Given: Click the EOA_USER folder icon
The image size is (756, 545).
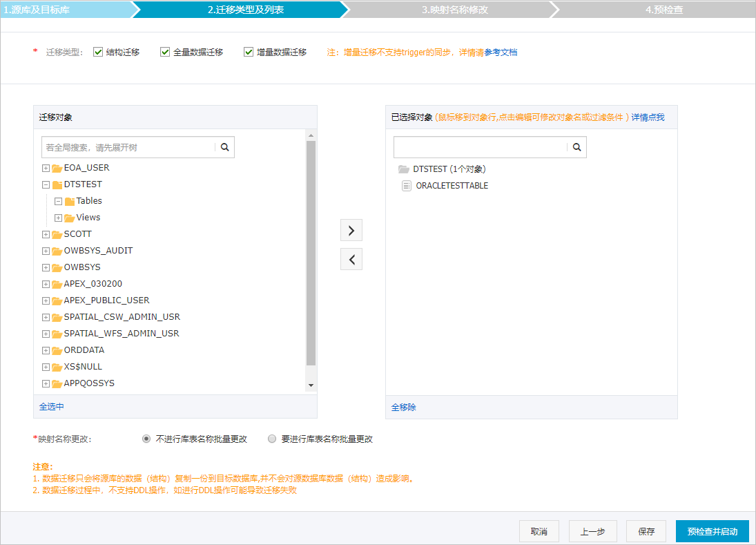Looking at the screenshot, I should click(x=57, y=168).
